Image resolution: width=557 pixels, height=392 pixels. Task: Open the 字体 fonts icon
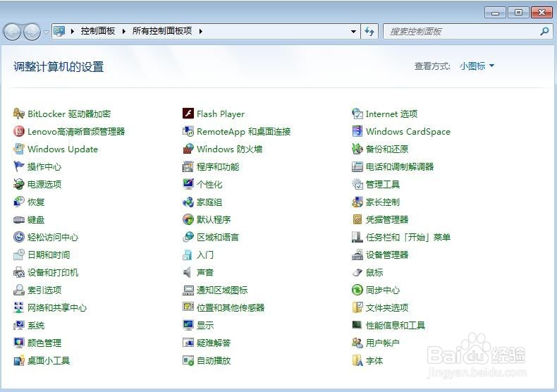point(357,361)
